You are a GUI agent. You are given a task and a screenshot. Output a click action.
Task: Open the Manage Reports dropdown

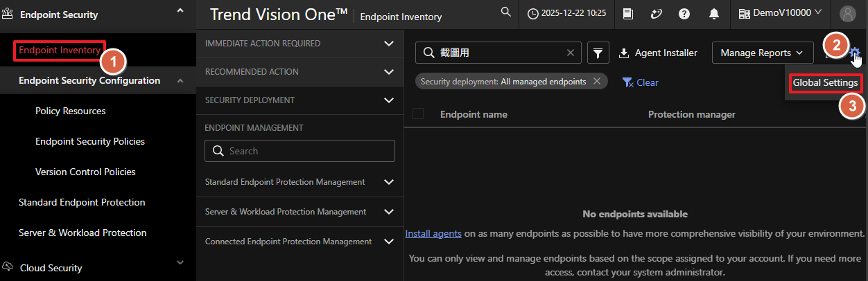tap(762, 53)
